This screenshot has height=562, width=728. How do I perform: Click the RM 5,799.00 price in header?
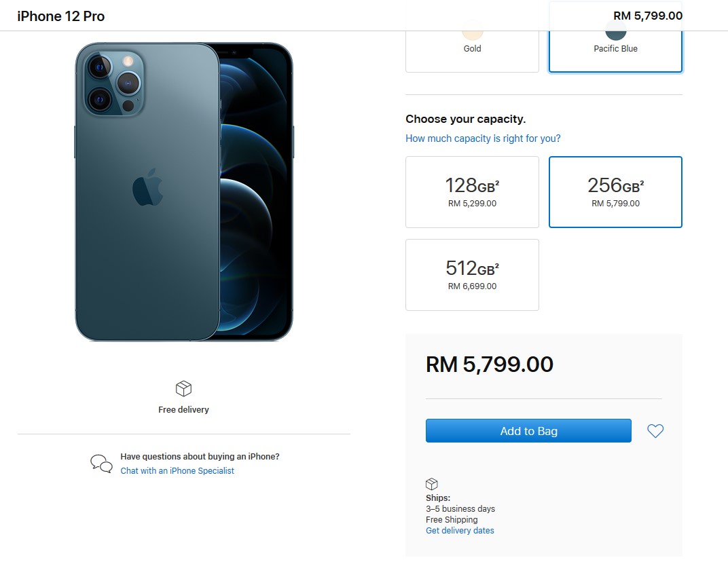click(647, 16)
